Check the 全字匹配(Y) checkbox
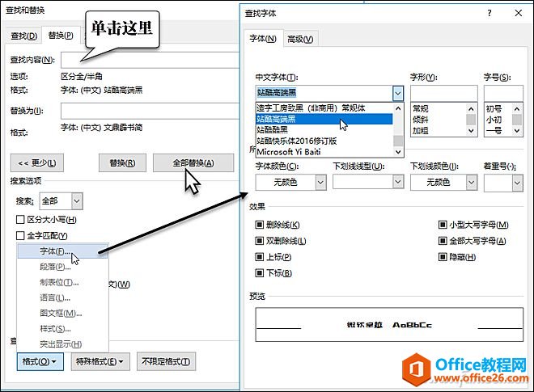 (x=20, y=235)
